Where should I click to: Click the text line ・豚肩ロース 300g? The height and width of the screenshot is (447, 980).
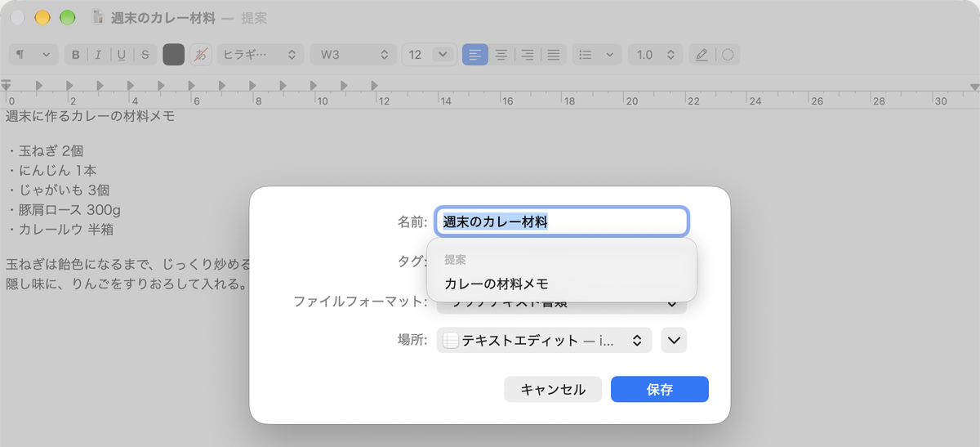coord(64,210)
